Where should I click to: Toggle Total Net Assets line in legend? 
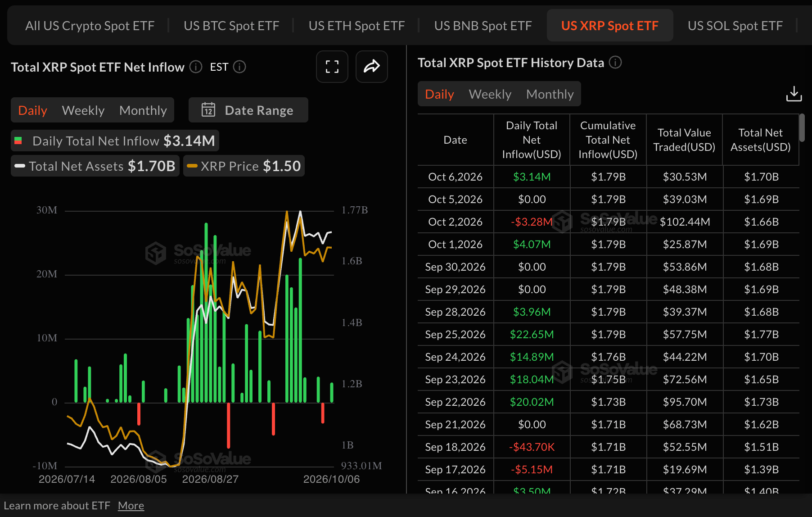(95, 166)
